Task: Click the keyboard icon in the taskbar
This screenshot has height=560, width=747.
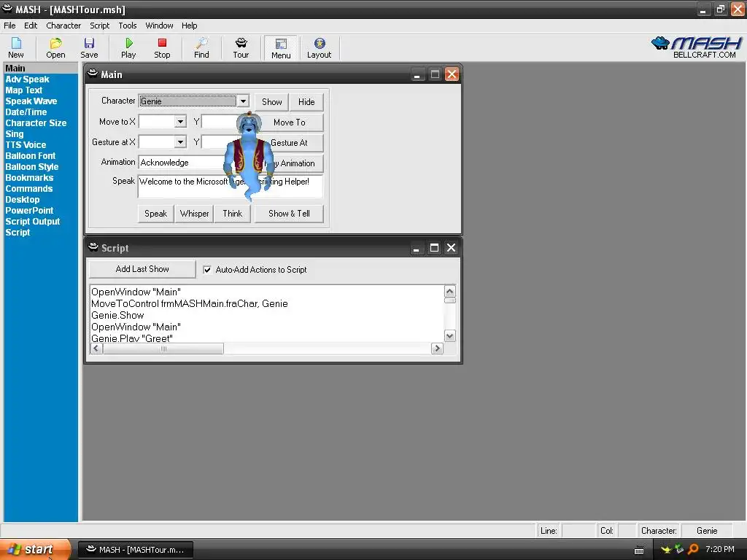Action: [639, 551]
